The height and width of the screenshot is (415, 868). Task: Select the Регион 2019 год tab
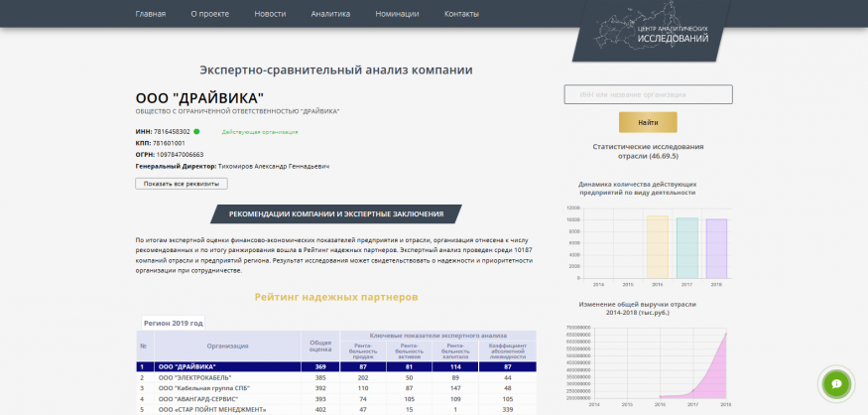pyautogui.click(x=173, y=323)
